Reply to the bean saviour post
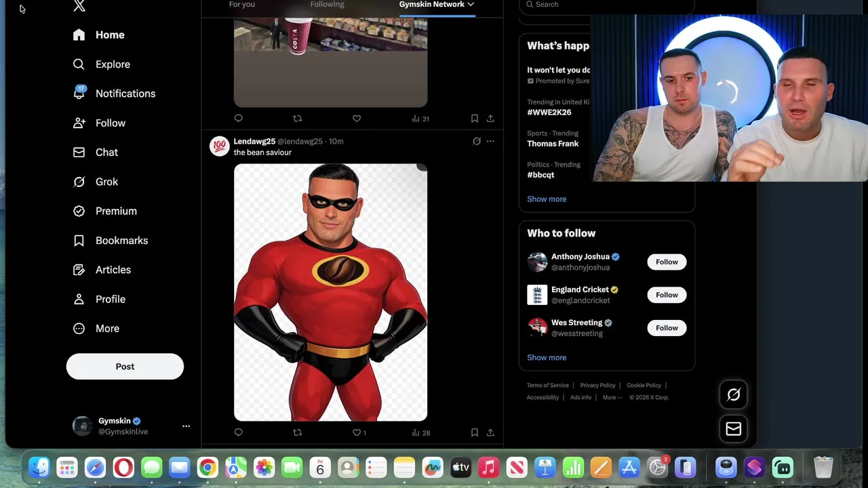 (x=238, y=432)
